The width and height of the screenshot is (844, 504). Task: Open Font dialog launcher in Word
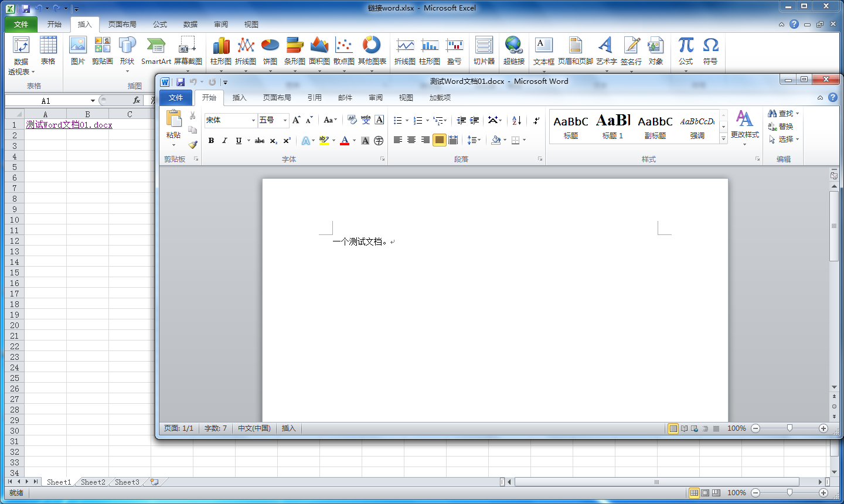(382, 159)
